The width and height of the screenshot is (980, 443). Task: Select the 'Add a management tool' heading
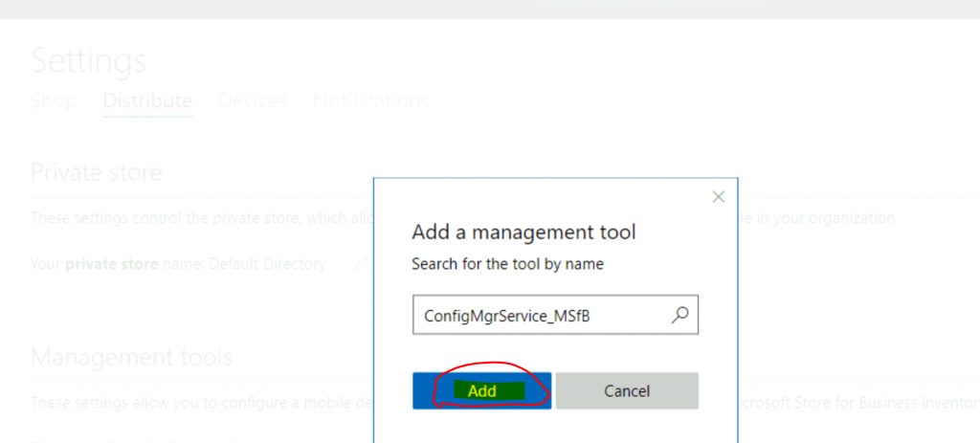point(523,233)
